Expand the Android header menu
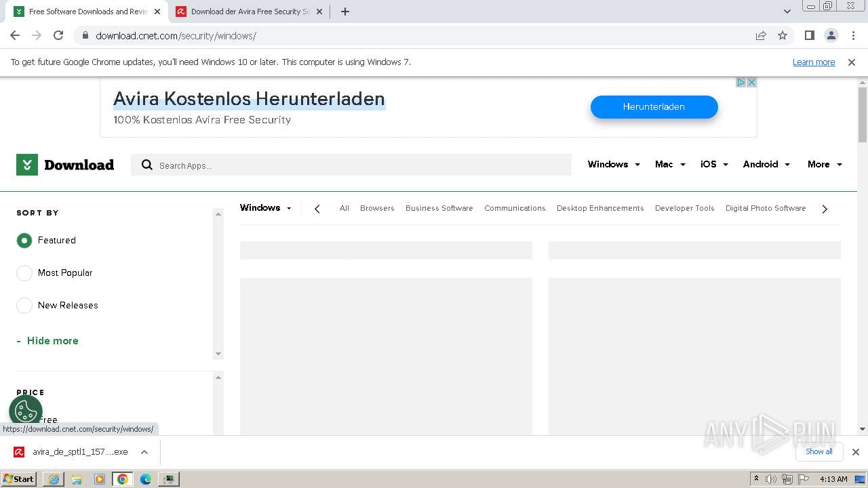 pyautogui.click(x=766, y=164)
